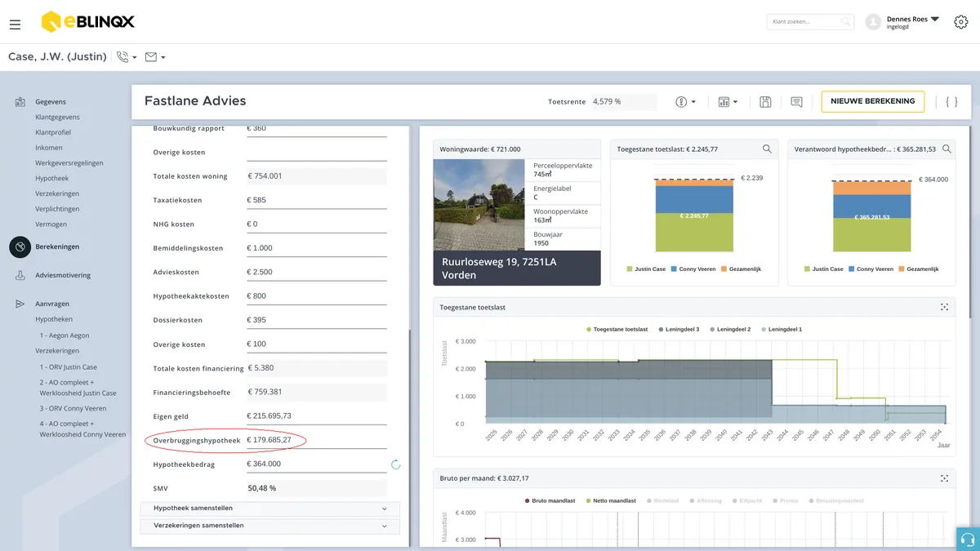Viewport: 980px width, 551px height.
Task: Toggle Bruto maandlast legend series
Action: [549, 500]
